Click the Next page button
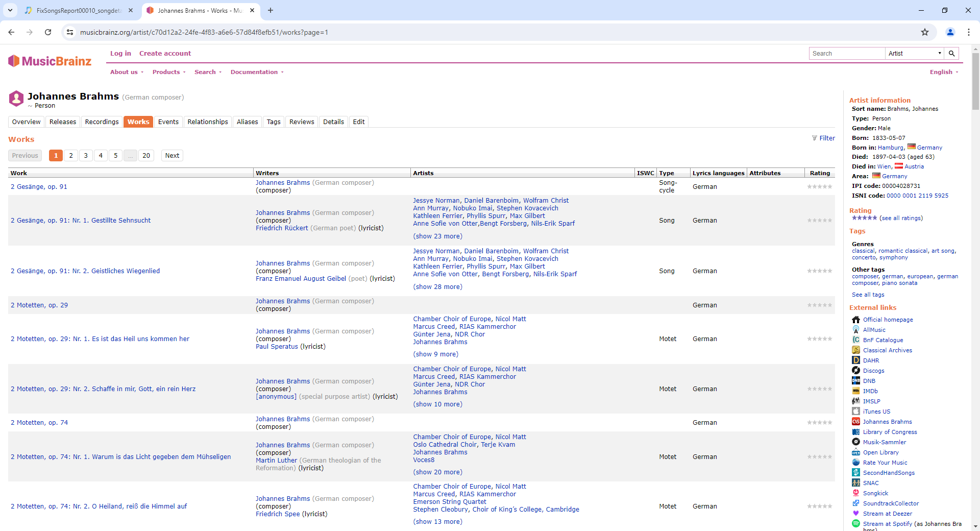 (x=172, y=156)
